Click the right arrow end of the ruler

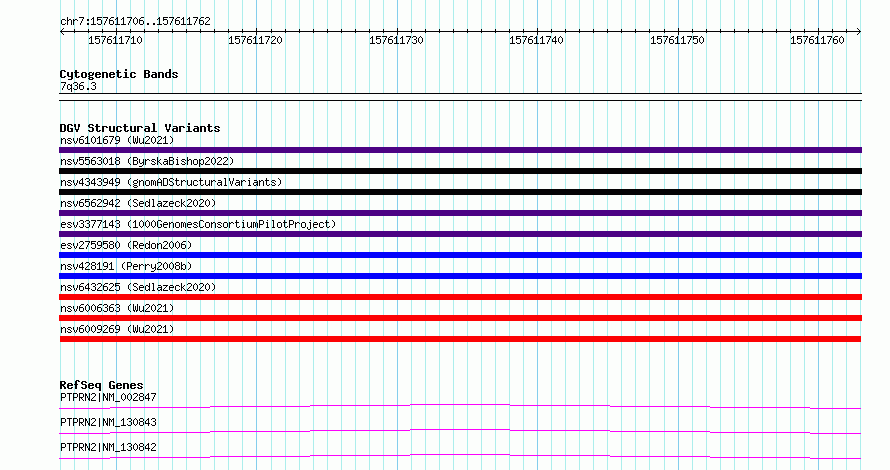859,31
